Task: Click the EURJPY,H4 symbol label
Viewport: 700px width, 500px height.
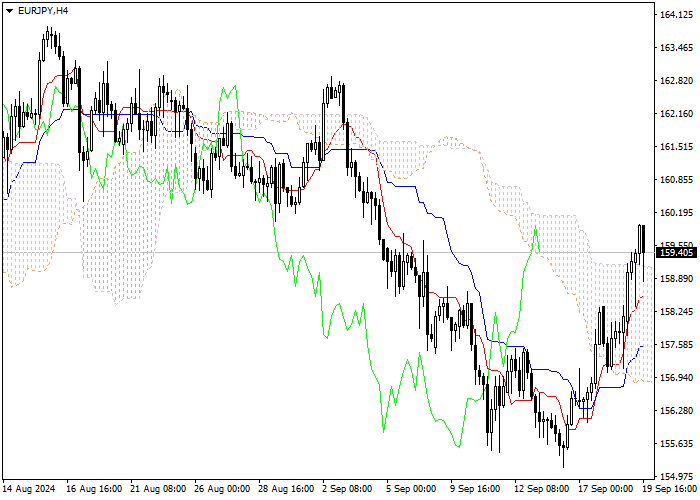Action: click(x=43, y=11)
